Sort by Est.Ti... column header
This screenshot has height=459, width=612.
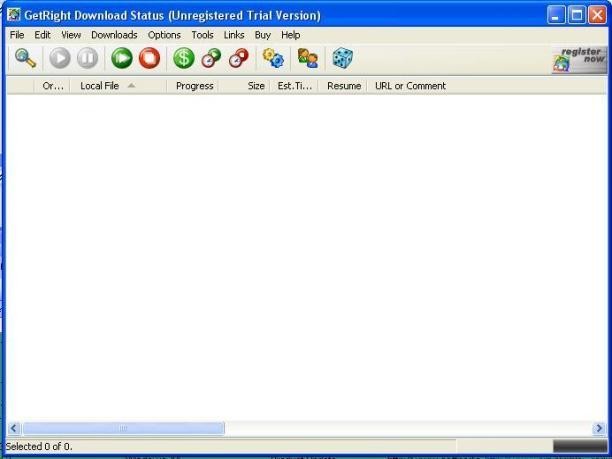point(294,86)
